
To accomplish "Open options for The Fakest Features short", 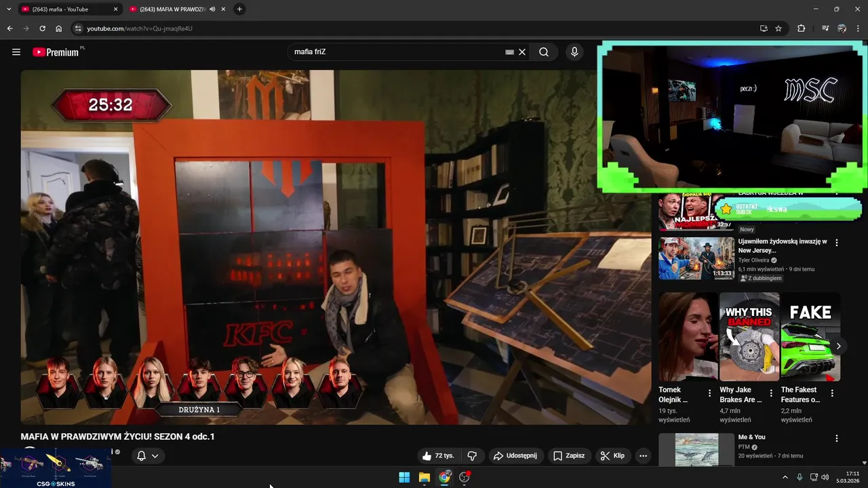I will click(x=832, y=393).
